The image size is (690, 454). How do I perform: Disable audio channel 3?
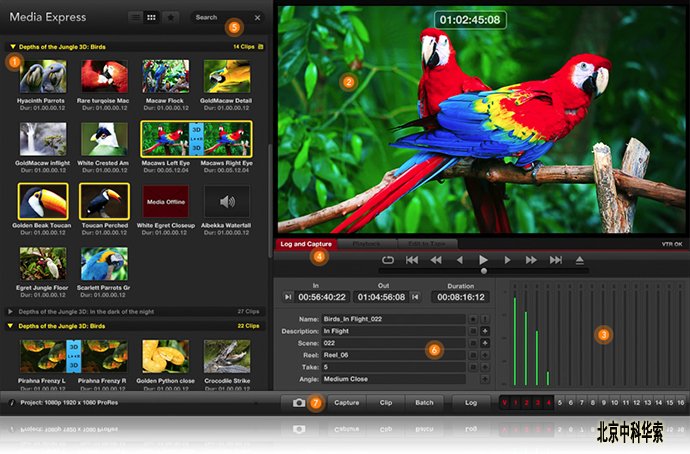[x=537, y=403]
